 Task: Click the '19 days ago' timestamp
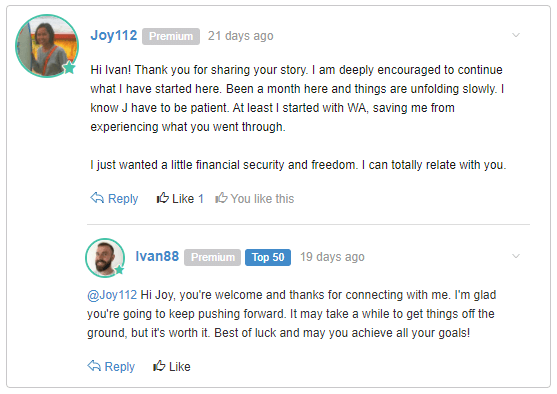tap(332, 257)
